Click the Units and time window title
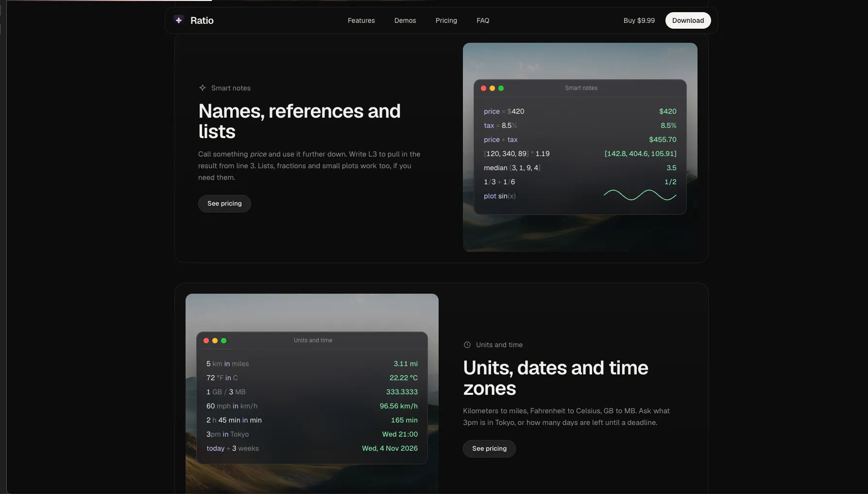868x494 pixels. (x=313, y=340)
